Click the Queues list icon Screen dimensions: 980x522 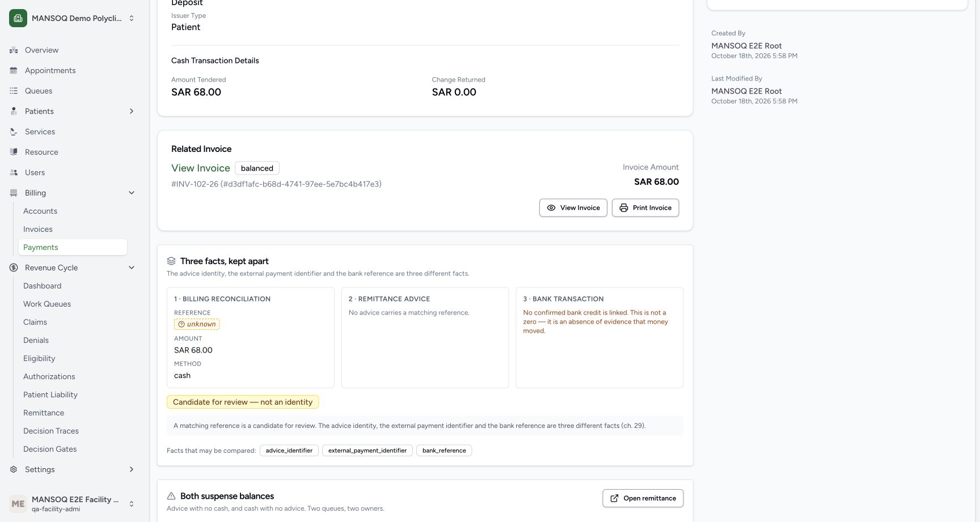pyautogui.click(x=14, y=91)
